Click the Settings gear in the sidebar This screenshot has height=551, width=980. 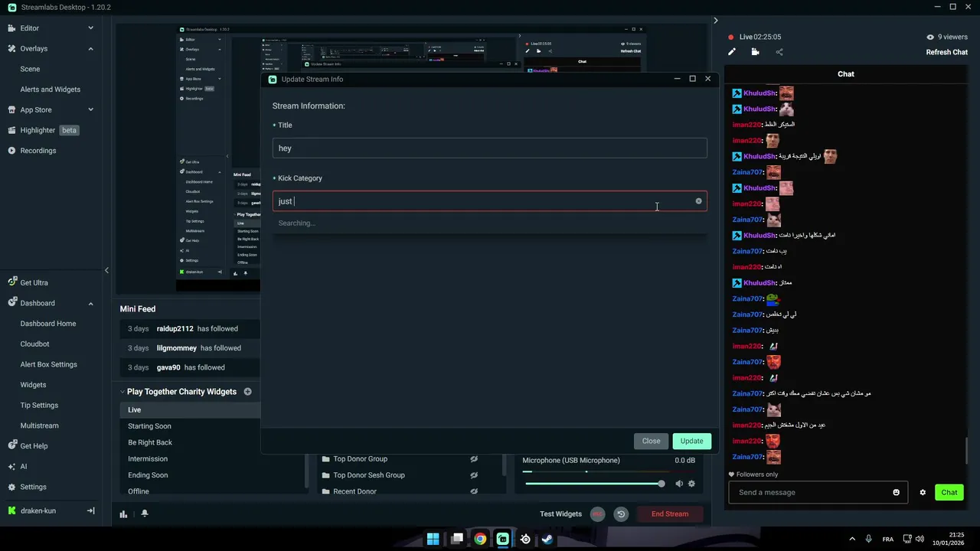point(11,487)
